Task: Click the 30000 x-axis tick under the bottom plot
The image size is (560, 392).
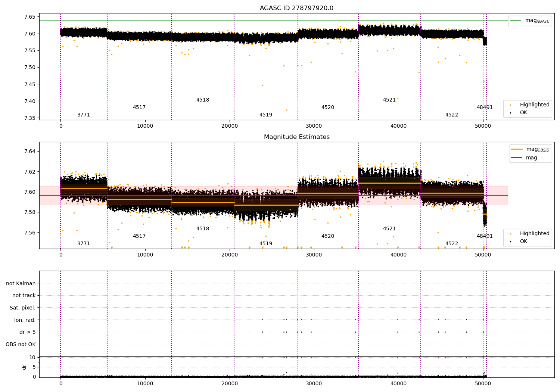Action: tap(314, 384)
